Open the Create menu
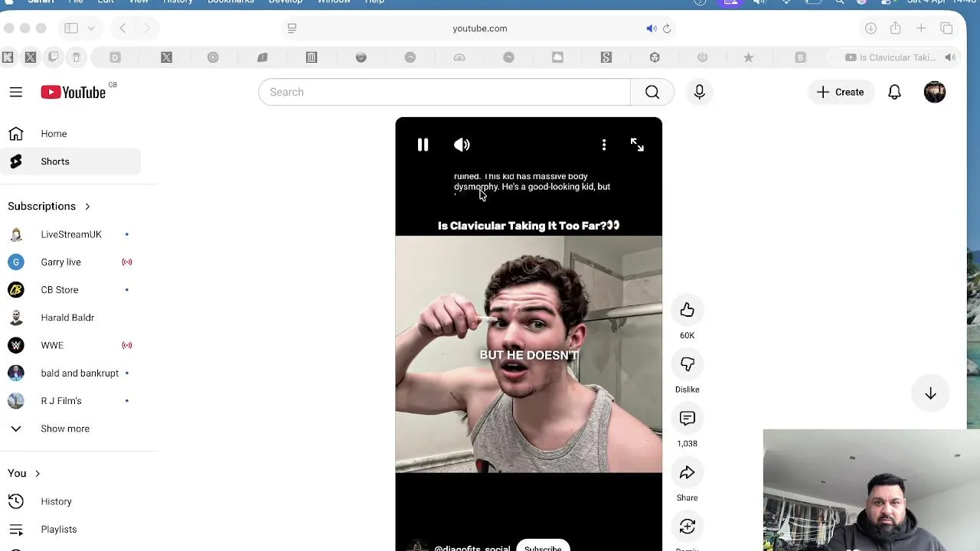 point(841,92)
